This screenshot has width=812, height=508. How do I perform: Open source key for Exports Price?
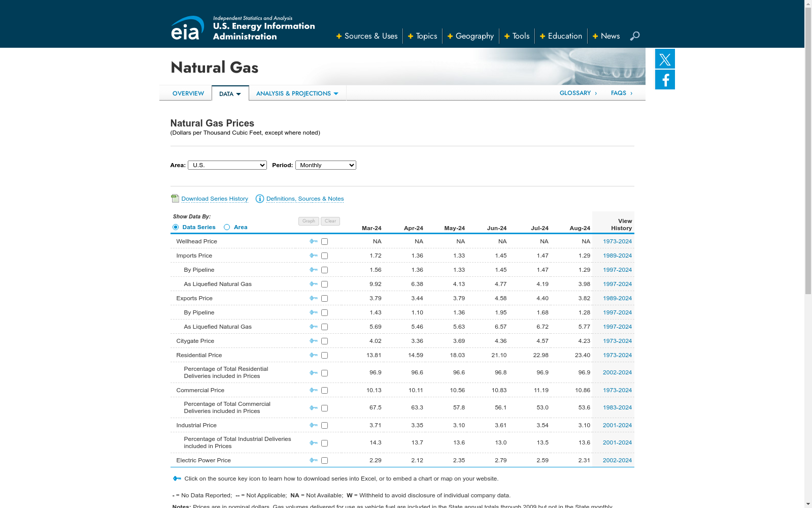(314, 298)
